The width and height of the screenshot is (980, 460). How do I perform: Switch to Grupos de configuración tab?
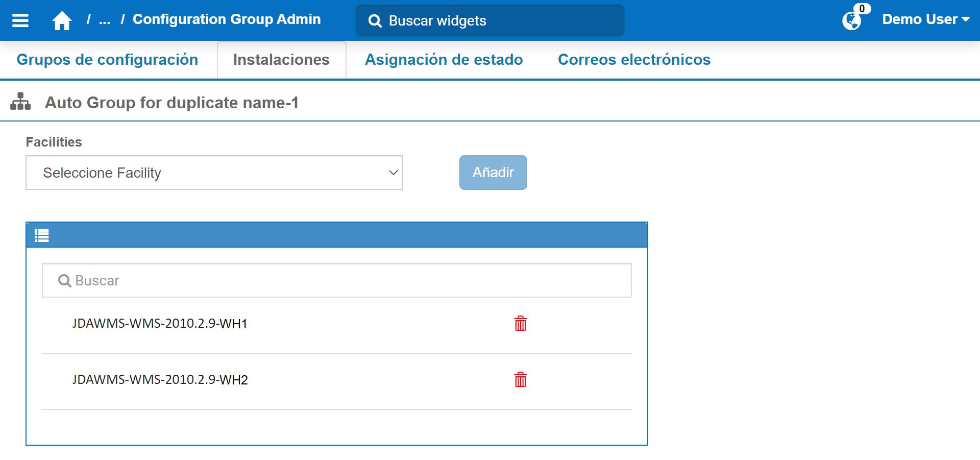pos(107,60)
